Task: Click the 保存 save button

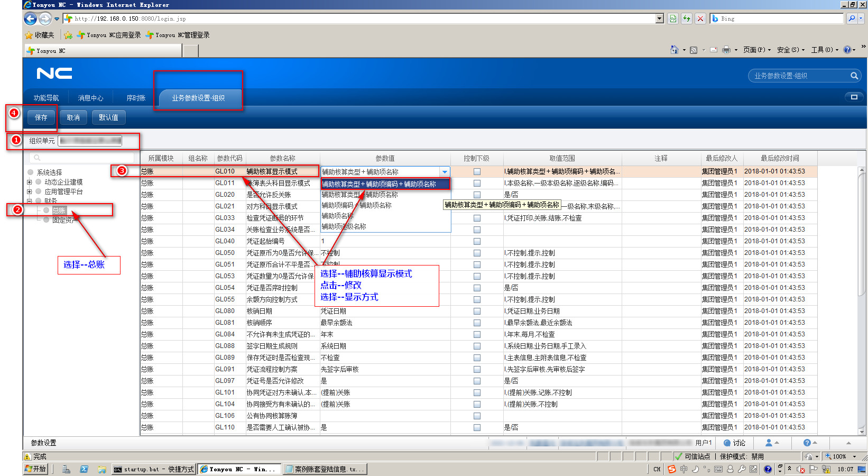Action: (x=41, y=117)
